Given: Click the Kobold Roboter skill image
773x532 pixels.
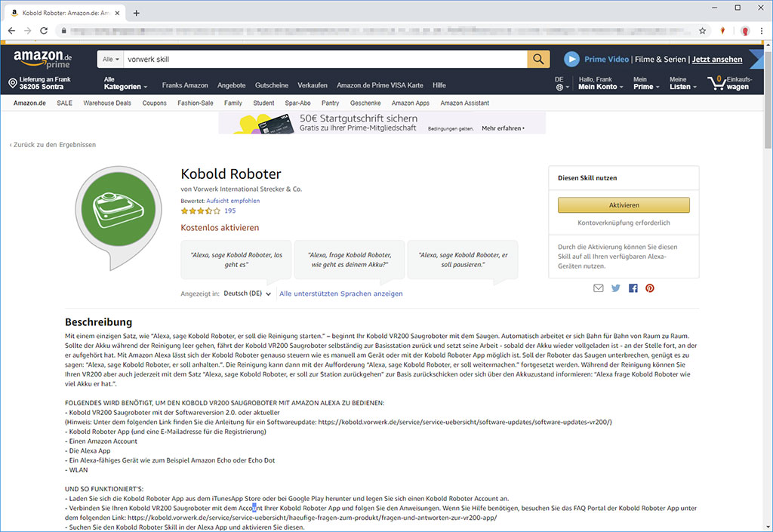Looking at the screenshot, I should click(119, 217).
